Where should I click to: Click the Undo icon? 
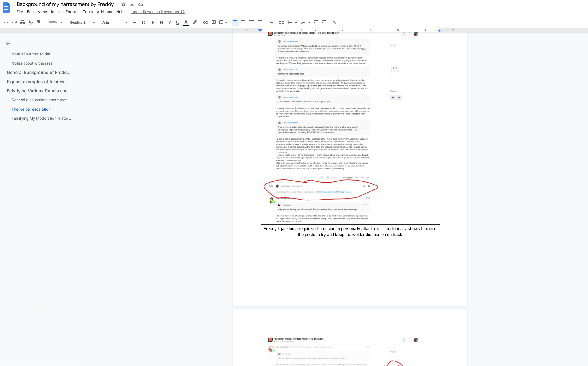tap(6, 22)
